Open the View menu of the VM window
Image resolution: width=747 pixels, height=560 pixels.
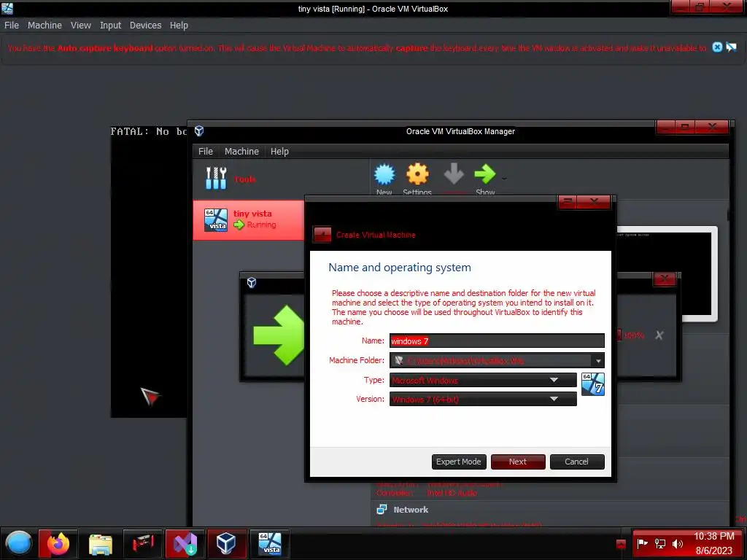80,26
